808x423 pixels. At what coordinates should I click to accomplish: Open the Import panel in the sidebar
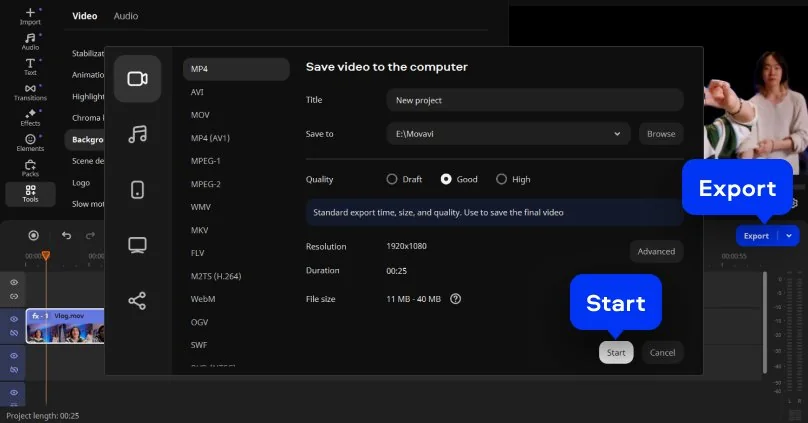point(30,15)
